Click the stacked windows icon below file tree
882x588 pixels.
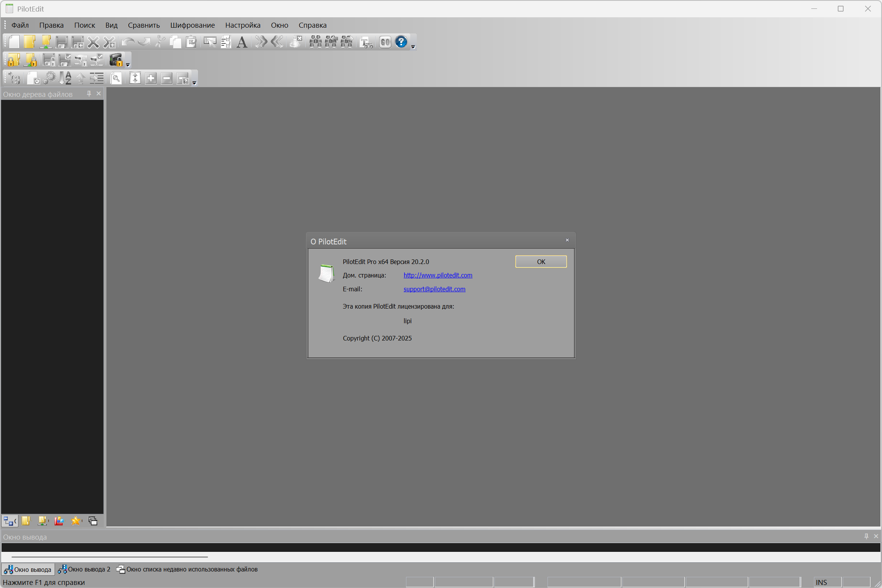point(93,521)
